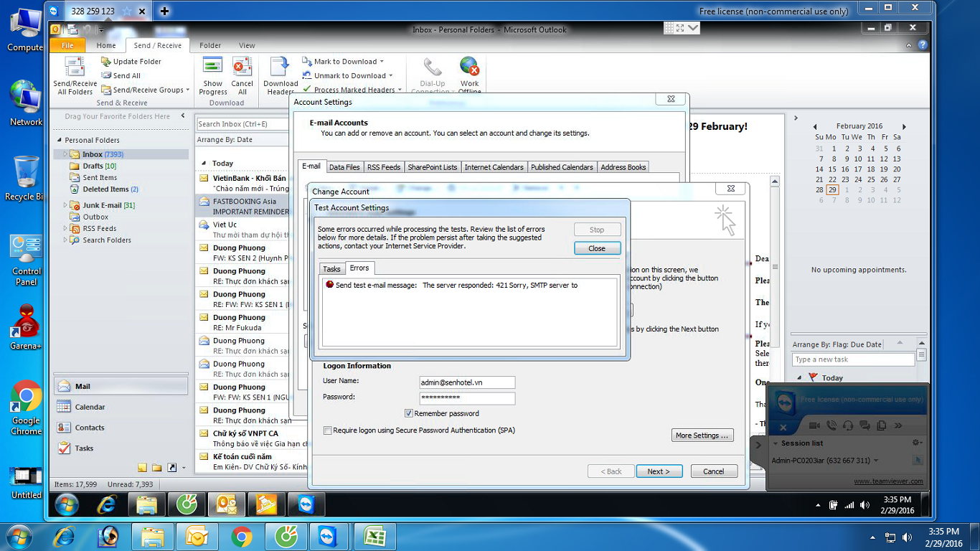This screenshot has height=551, width=980.
Task: Enable Require logon using SPA checkbox
Action: click(x=328, y=430)
